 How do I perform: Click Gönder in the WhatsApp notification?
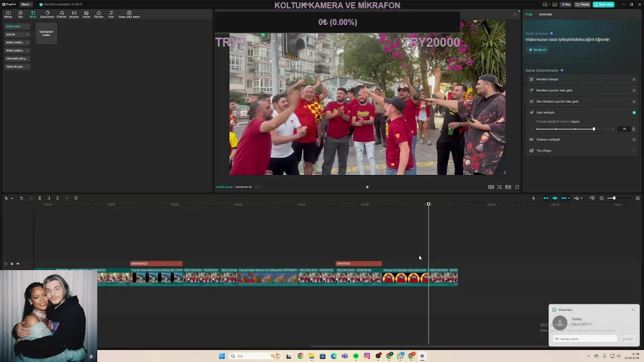coord(627,339)
